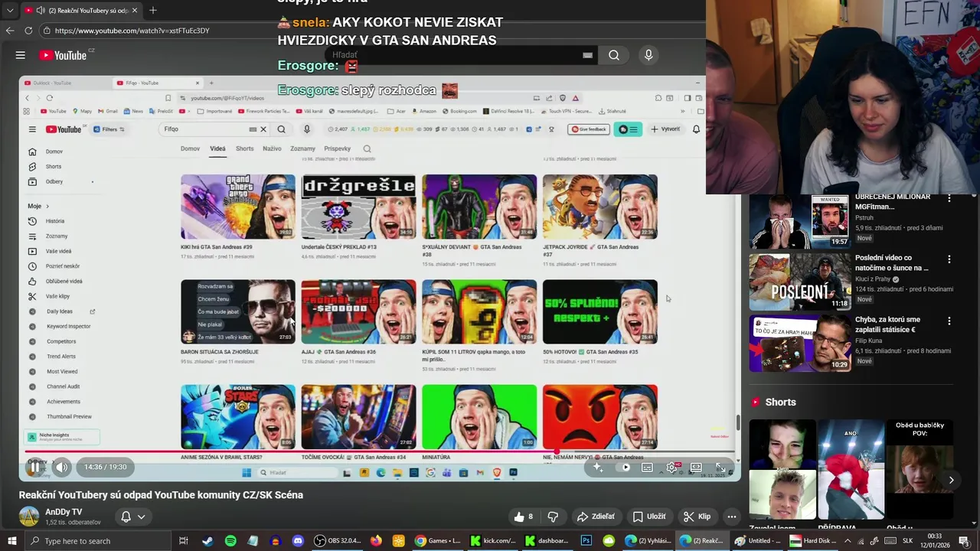Open Firefox from the taskbar
980x551 pixels.
[375, 541]
